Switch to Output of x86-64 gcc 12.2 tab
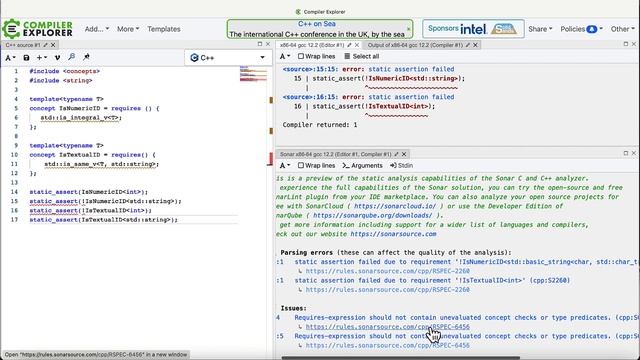 pyautogui.click(x=415, y=45)
